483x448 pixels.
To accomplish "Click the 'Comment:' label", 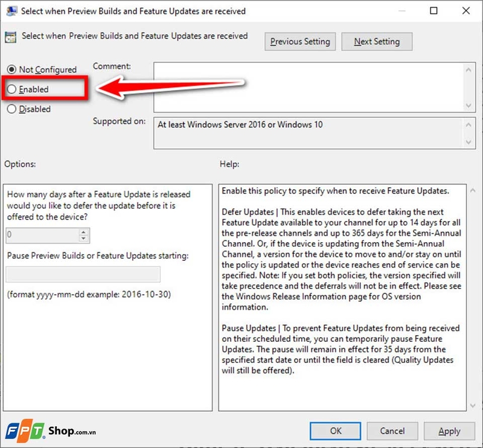I will click(x=112, y=66).
